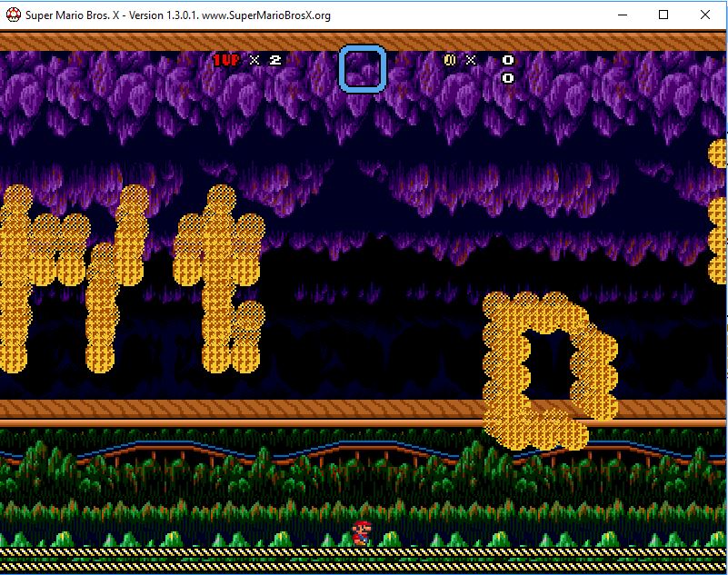728x575 pixels.
Task: Click the coin counter icon
Action: tap(449, 60)
